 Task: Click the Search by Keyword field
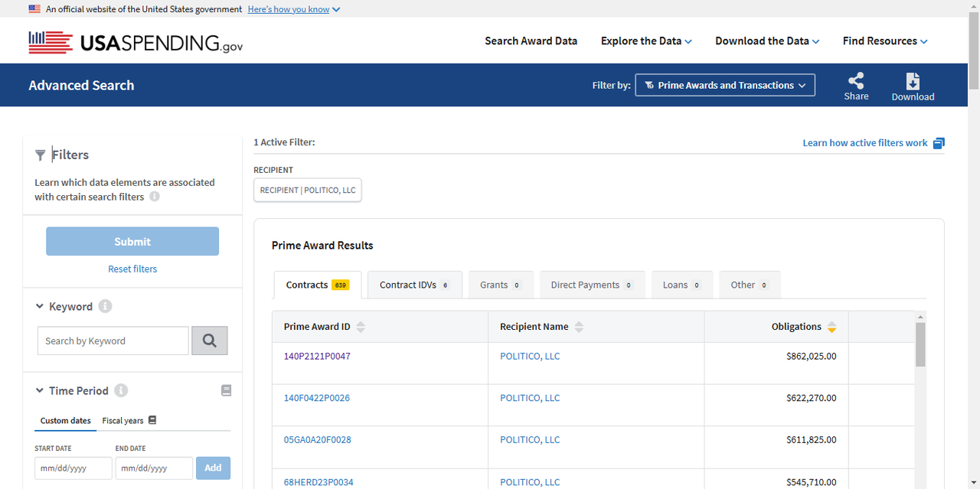tap(113, 341)
